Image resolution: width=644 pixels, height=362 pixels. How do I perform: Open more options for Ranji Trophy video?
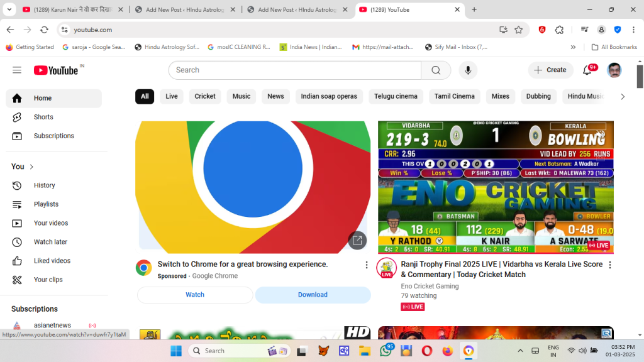610,265
